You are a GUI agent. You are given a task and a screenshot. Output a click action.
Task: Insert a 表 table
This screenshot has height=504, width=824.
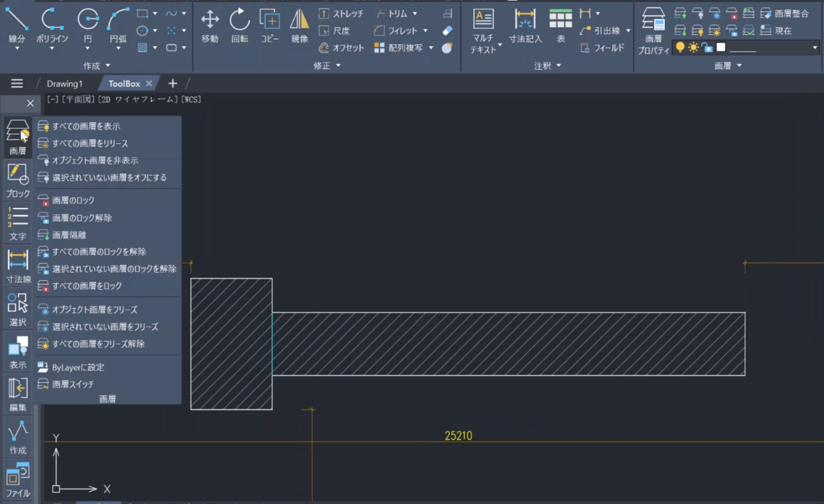[x=561, y=26]
